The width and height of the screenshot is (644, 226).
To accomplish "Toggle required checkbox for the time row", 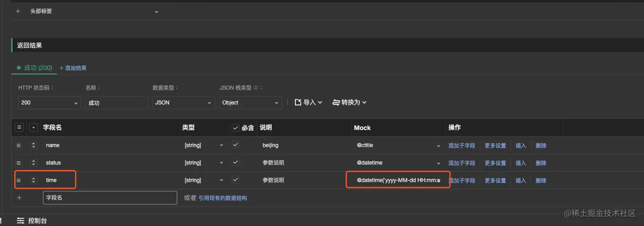I will tap(236, 180).
